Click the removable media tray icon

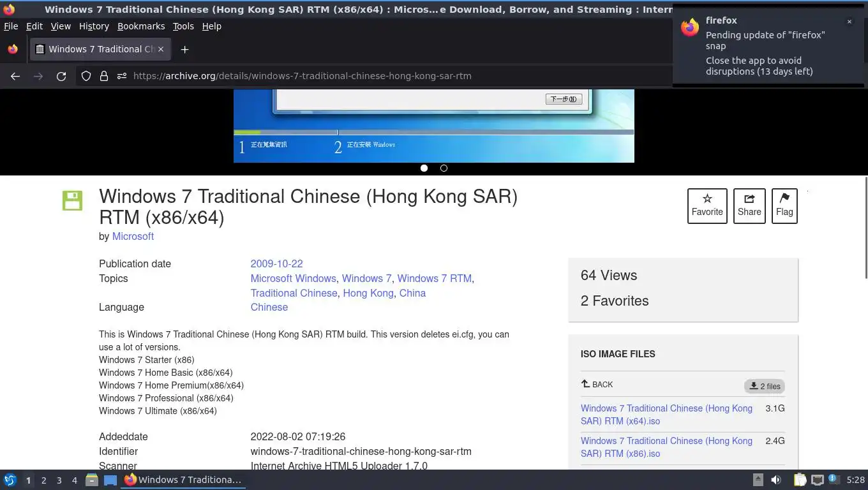tap(758, 480)
